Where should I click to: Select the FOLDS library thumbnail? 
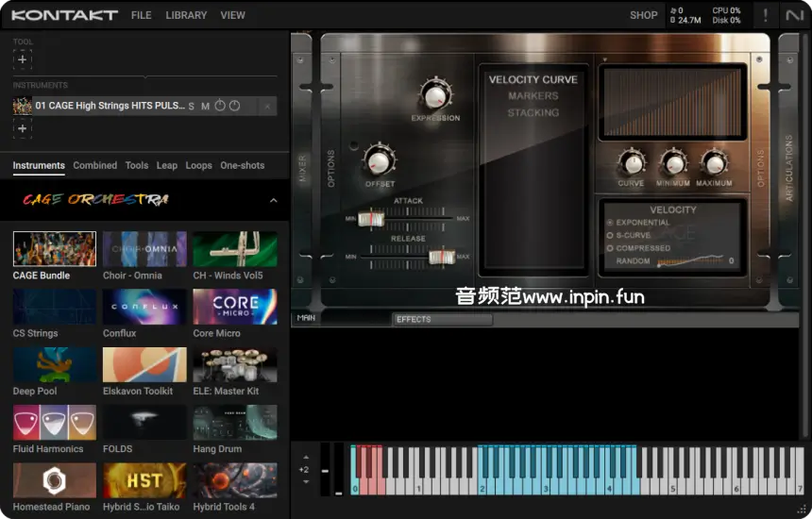[x=144, y=423]
